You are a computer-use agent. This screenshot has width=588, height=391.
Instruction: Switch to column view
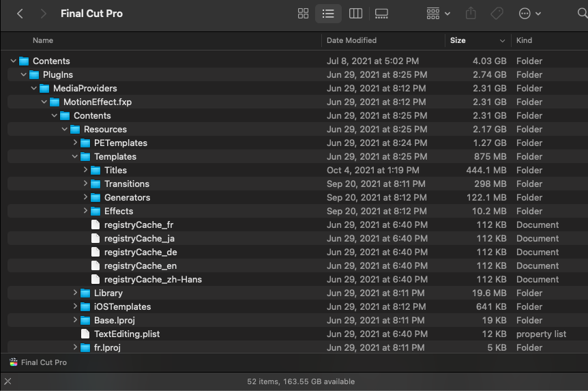tap(355, 14)
